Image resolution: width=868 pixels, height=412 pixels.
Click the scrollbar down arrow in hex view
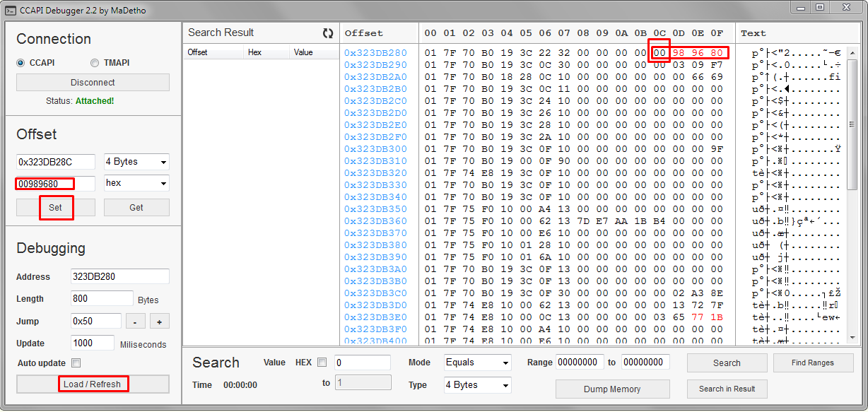(x=852, y=339)
